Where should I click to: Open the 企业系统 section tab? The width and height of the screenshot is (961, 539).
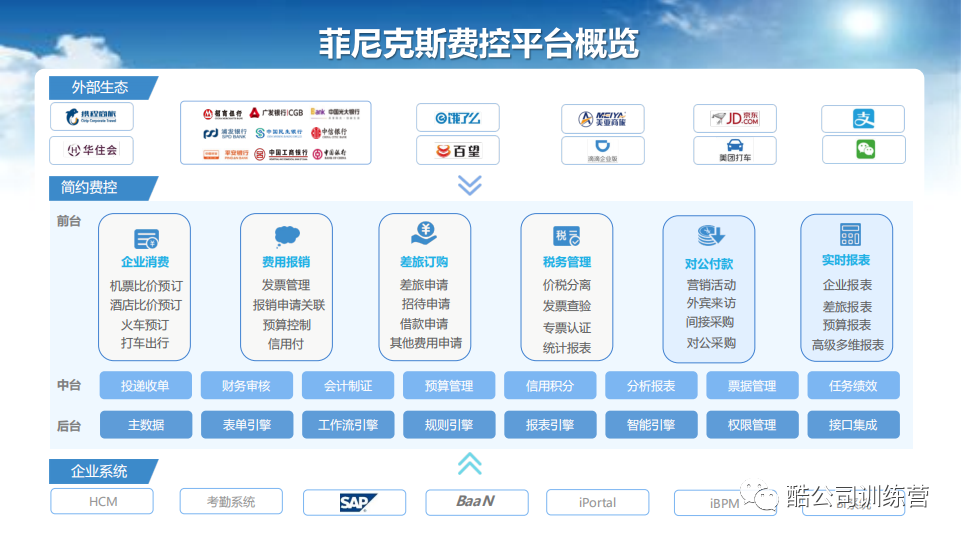click(99, 471)
